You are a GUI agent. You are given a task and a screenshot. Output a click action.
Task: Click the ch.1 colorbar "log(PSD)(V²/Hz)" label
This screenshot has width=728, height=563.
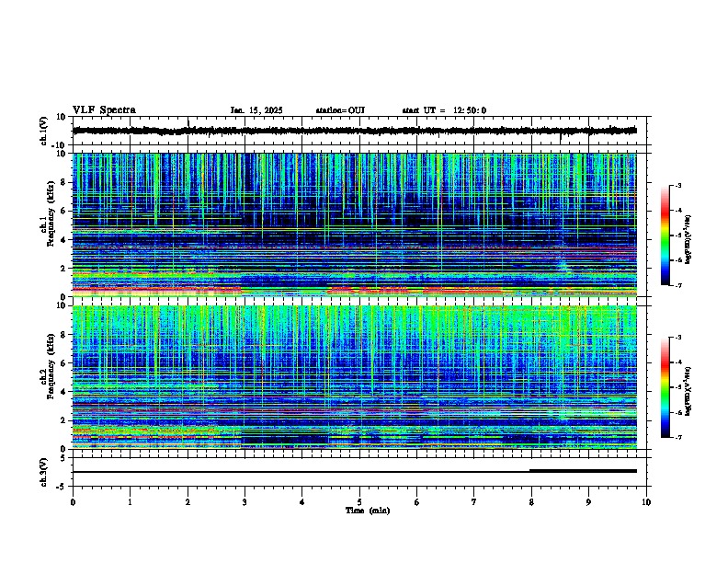tap(688, 239)
